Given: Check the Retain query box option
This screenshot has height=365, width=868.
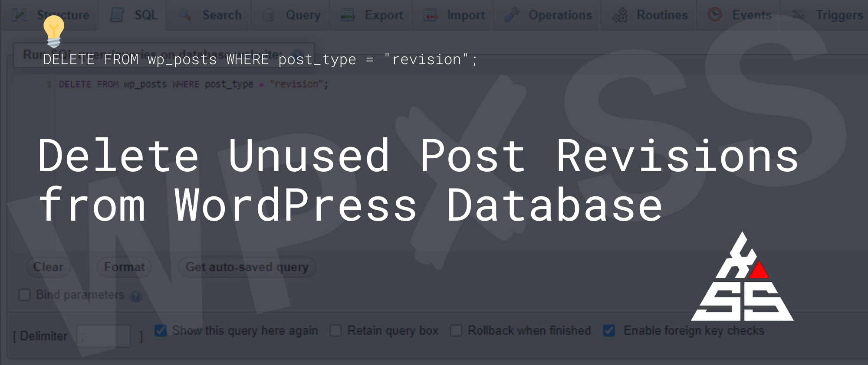Looking at the screenshot, I should (x=335, y=331).
